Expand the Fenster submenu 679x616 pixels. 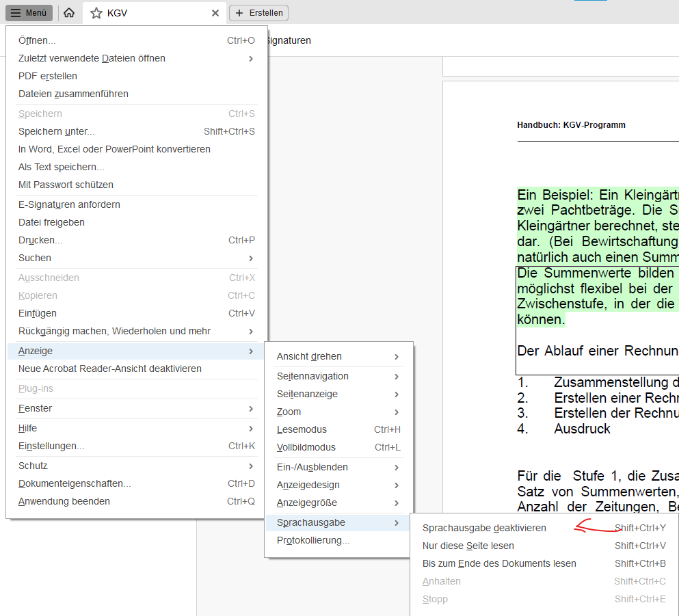coord(136,409)
